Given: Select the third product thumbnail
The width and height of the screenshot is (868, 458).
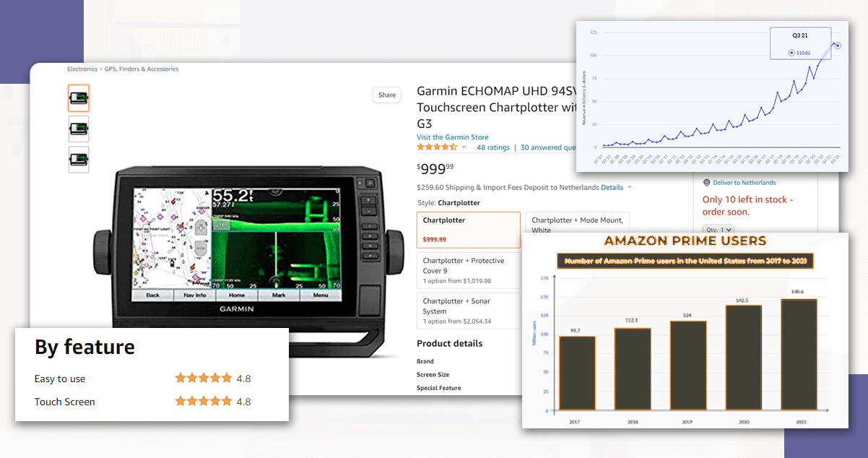Looking at the screenshot, I should coord(79,160).
